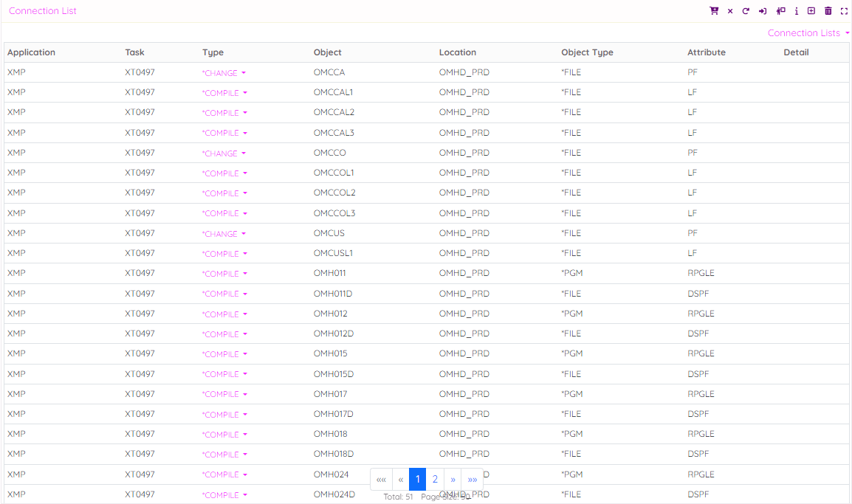852x504 pixels.
Task: Jump to the last page
Action: pos(473,480)
